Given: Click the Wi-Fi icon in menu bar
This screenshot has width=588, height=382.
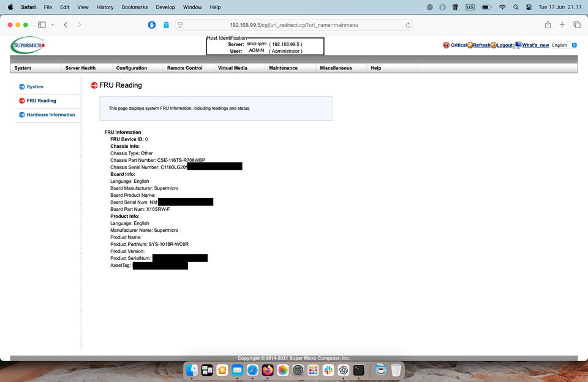Looking at the screenshot, I should click(502, 7).
